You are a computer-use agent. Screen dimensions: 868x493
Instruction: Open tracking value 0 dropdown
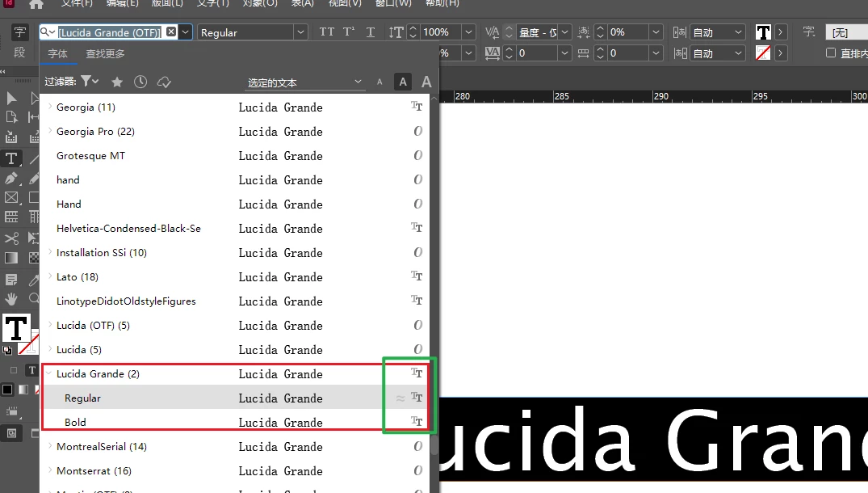(564, 53)
